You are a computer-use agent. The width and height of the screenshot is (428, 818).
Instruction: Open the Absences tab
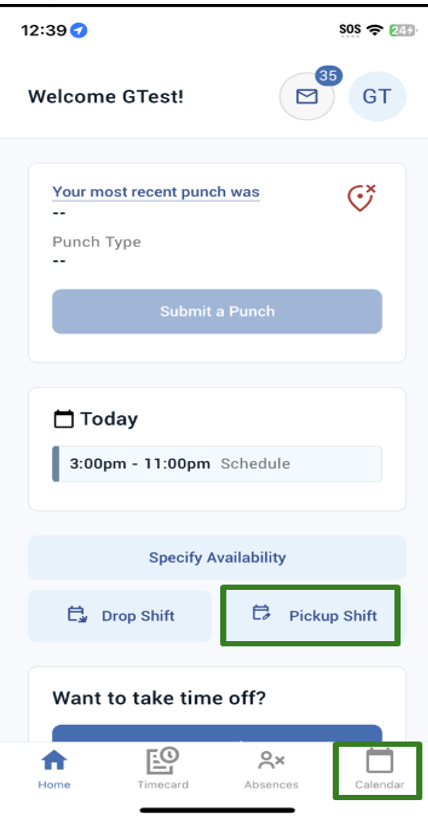point(271,769)
